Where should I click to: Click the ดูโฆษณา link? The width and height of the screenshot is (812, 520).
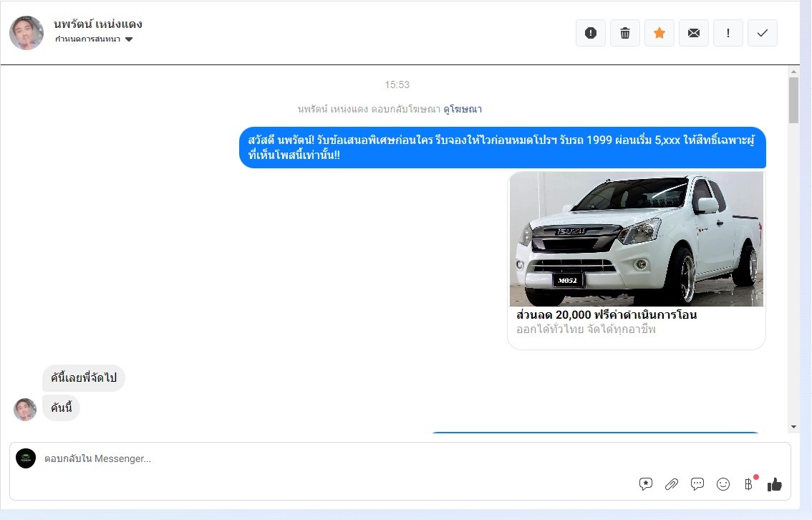click(463, 110)
